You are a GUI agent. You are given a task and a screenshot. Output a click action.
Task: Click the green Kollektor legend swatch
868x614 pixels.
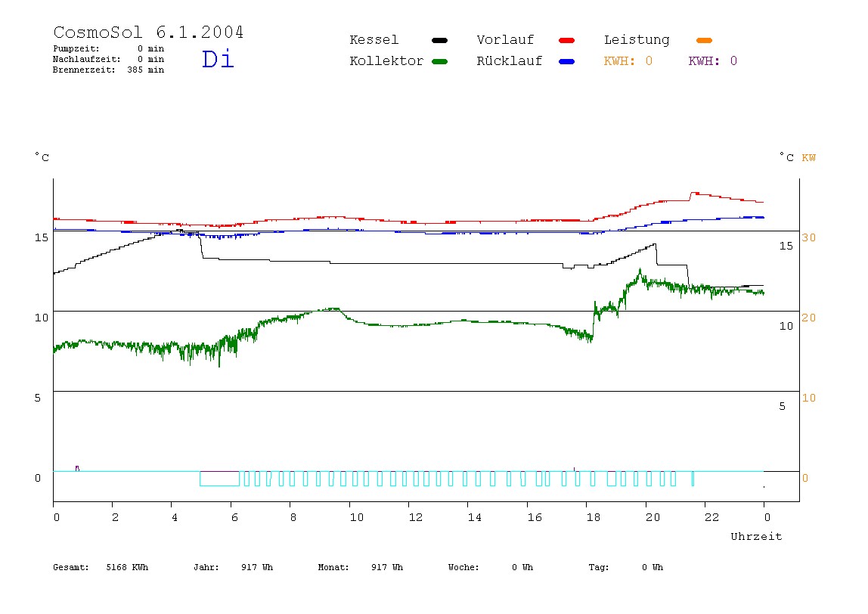[x=439, y=61]
